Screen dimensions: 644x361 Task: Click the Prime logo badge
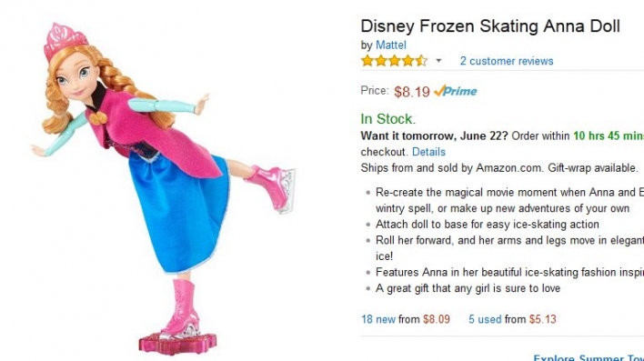click(455, 91)
